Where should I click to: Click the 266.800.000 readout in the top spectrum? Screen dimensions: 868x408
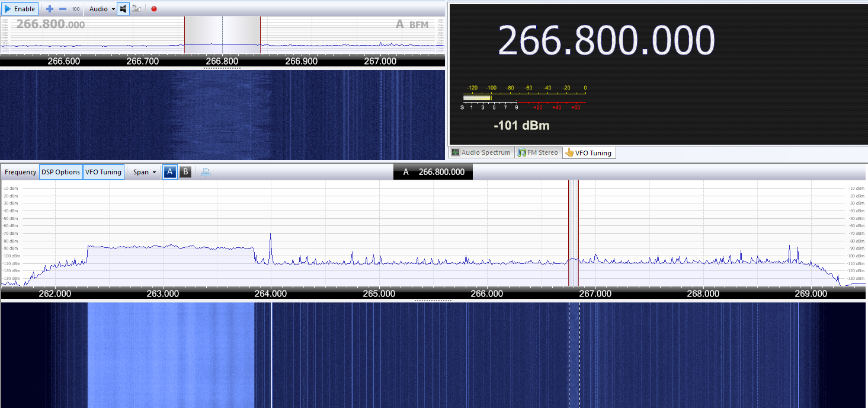[50, 24]
